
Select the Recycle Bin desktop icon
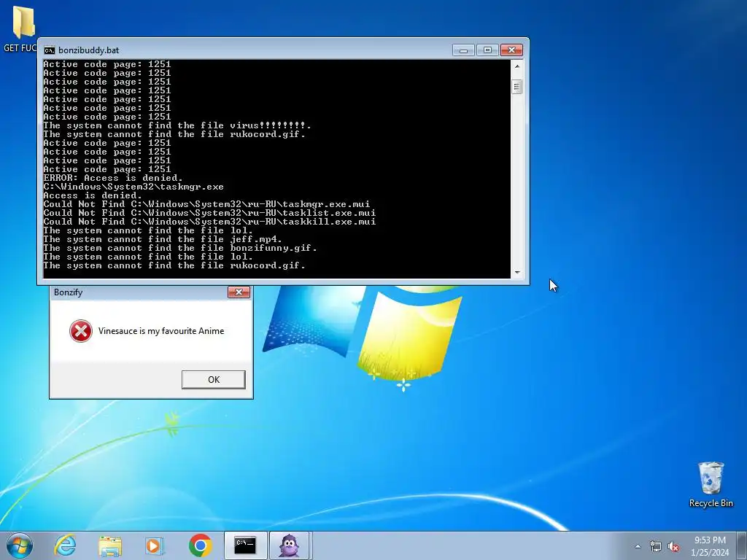[x=711, y=484]
